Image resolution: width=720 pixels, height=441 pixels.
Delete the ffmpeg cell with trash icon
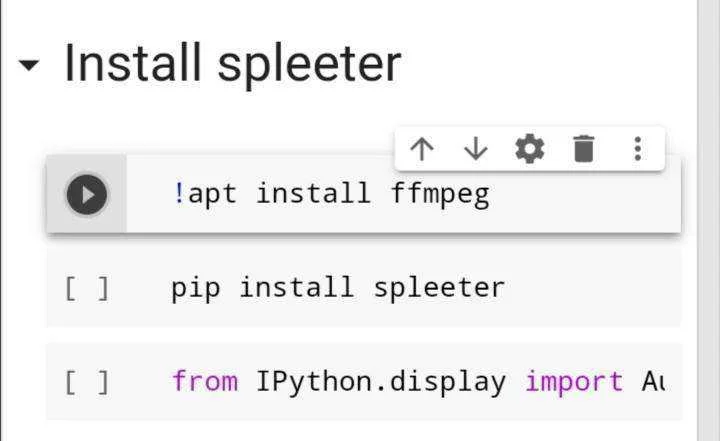[584, 149]
